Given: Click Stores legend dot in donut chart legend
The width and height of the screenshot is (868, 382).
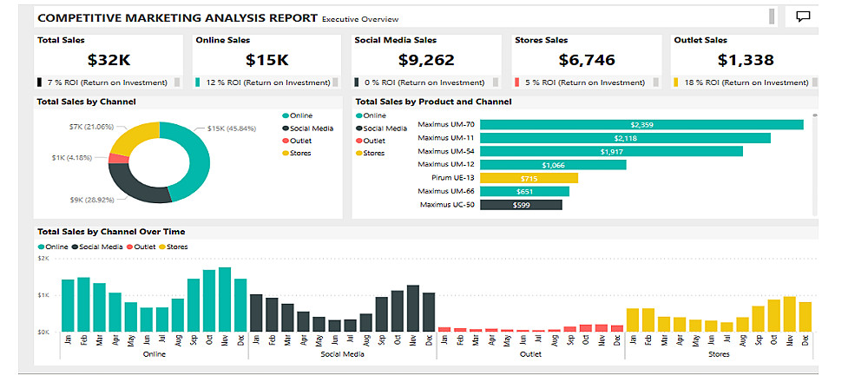Looking at the screenshot, I should point(285,154).
